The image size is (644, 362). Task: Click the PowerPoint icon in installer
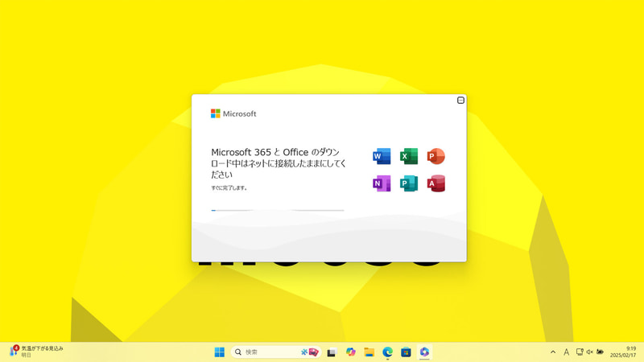coord(436,156)
